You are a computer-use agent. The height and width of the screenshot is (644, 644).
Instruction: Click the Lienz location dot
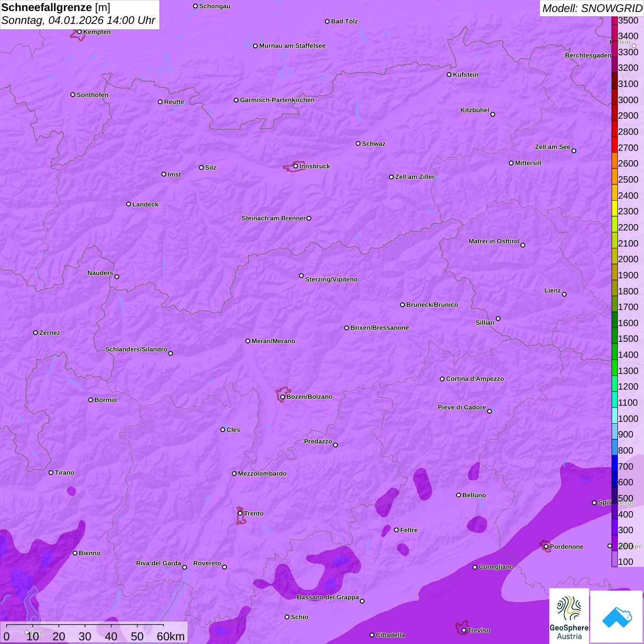[x=564, y=294]
